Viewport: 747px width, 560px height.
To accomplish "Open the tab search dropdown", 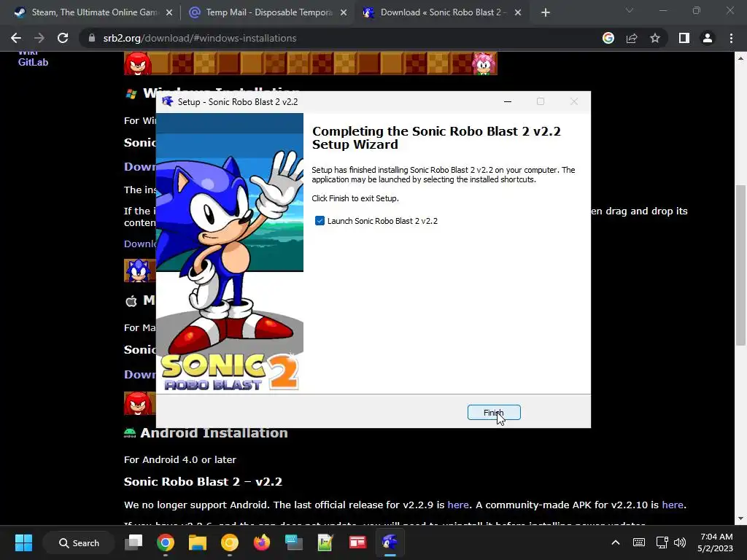I will (630, 10).
